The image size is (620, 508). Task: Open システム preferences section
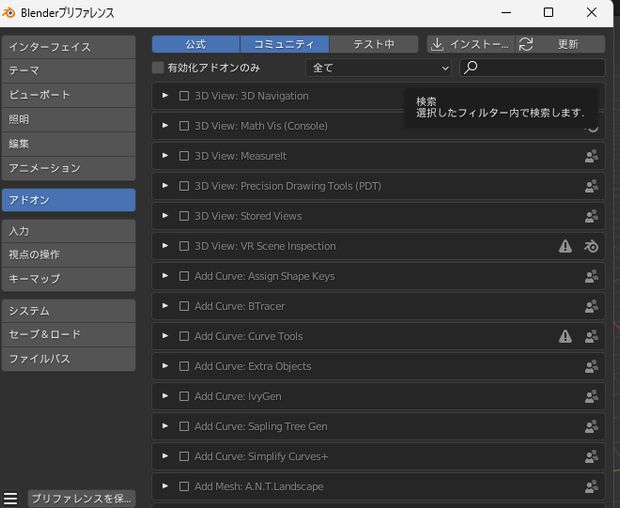click(69, 311)
